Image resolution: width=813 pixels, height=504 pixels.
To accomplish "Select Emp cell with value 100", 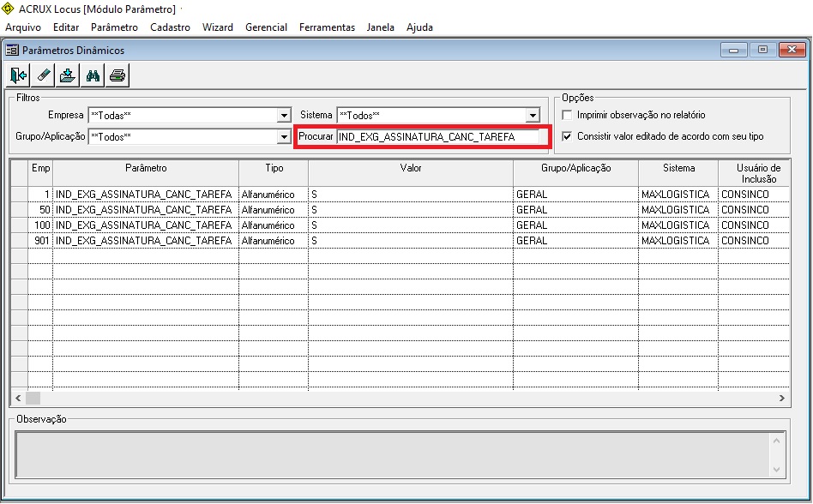I will pyautogui.click(x=40, y=225).
